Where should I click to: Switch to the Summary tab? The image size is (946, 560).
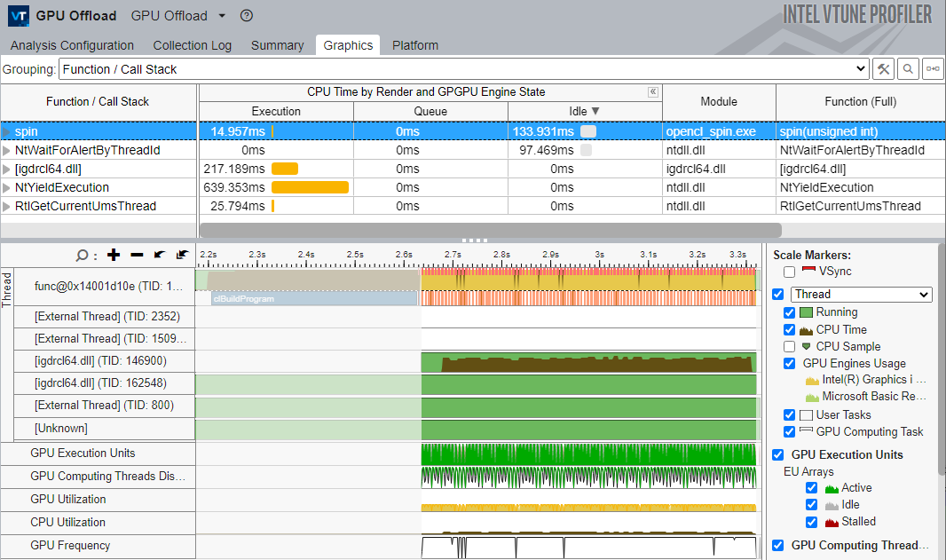click(277, 45)
